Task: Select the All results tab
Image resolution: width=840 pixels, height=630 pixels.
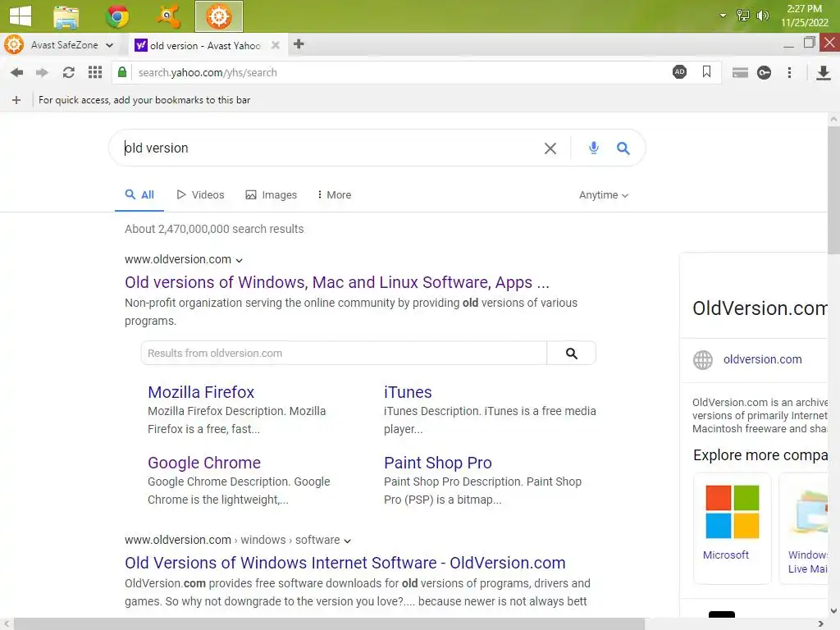Action: (139, 195)
